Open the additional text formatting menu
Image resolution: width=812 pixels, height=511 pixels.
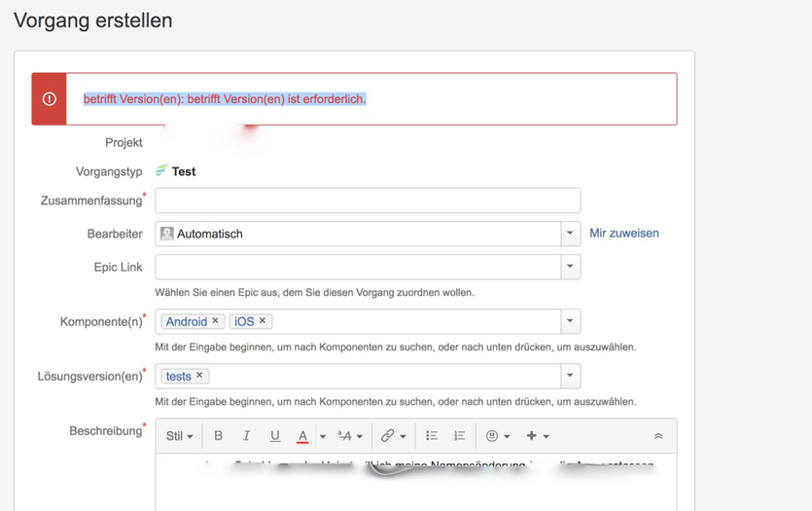pyautogui.click(x=350, y=436)
